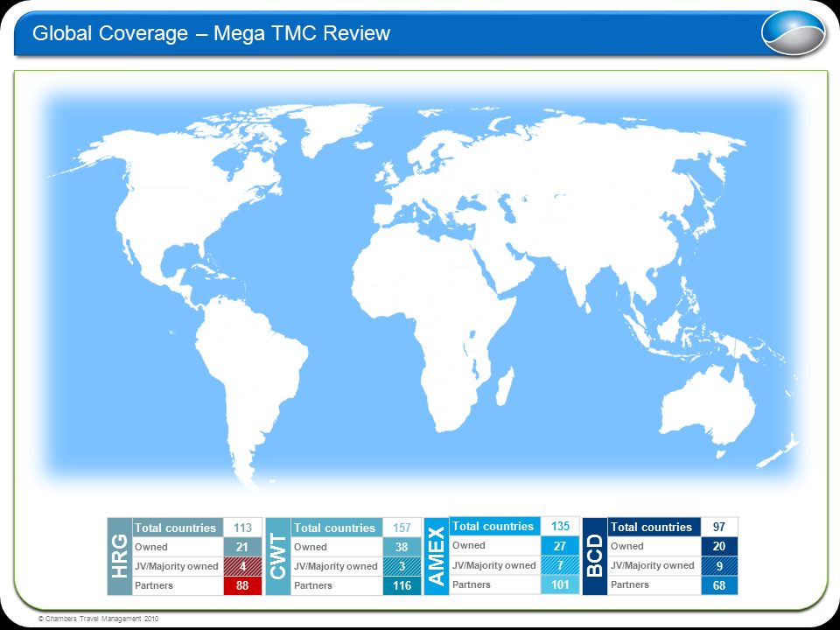Click CWT Partners value 116
The image size is (840, 630).
click(x=402, y=585)
